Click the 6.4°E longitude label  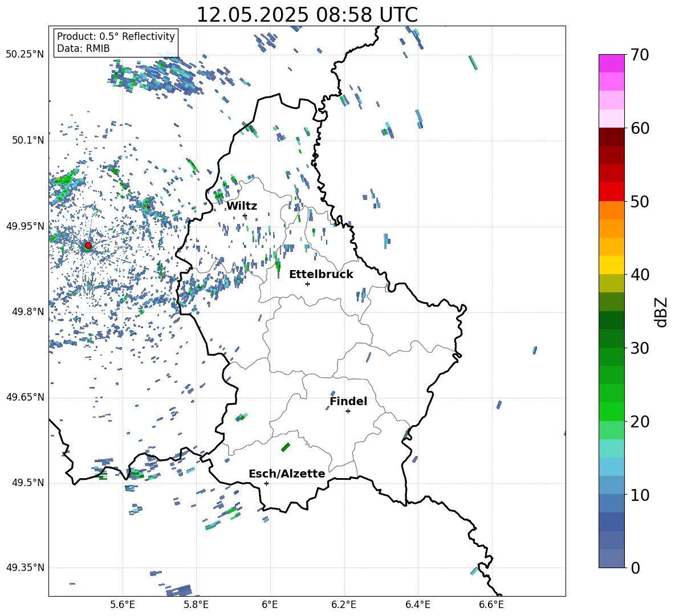417,605
